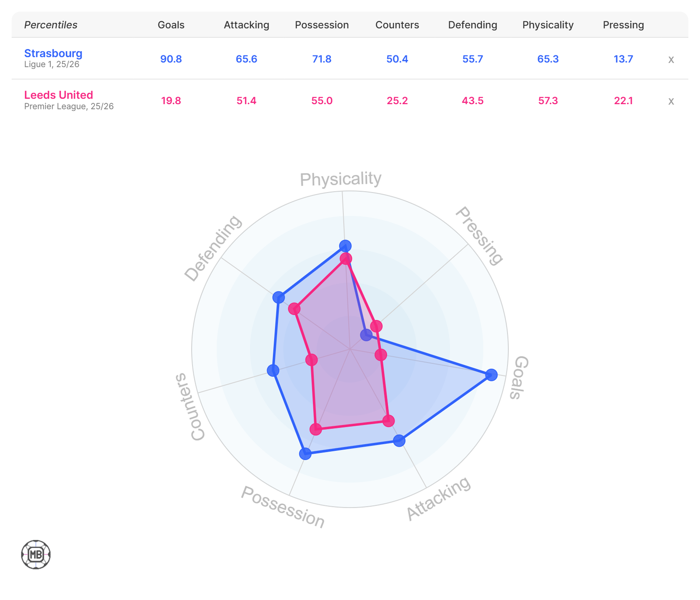Click the Physicality axis label on radar
Viewport: 700px width, 600px height.
pyautogui.click(x=340, y=179)
